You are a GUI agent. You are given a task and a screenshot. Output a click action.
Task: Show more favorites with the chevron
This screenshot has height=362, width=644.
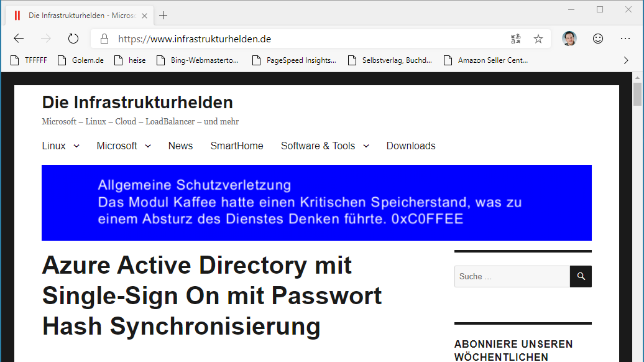(626, 60)
